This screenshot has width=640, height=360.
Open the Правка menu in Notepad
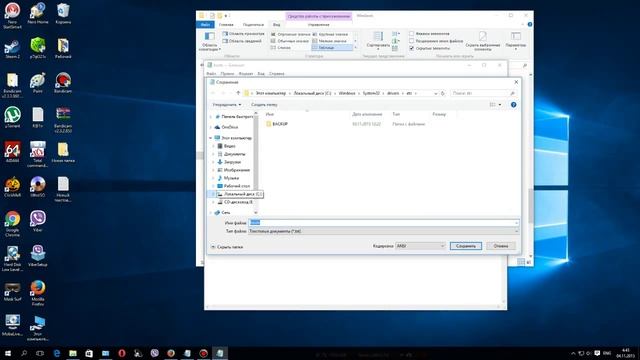pos(227,73)
